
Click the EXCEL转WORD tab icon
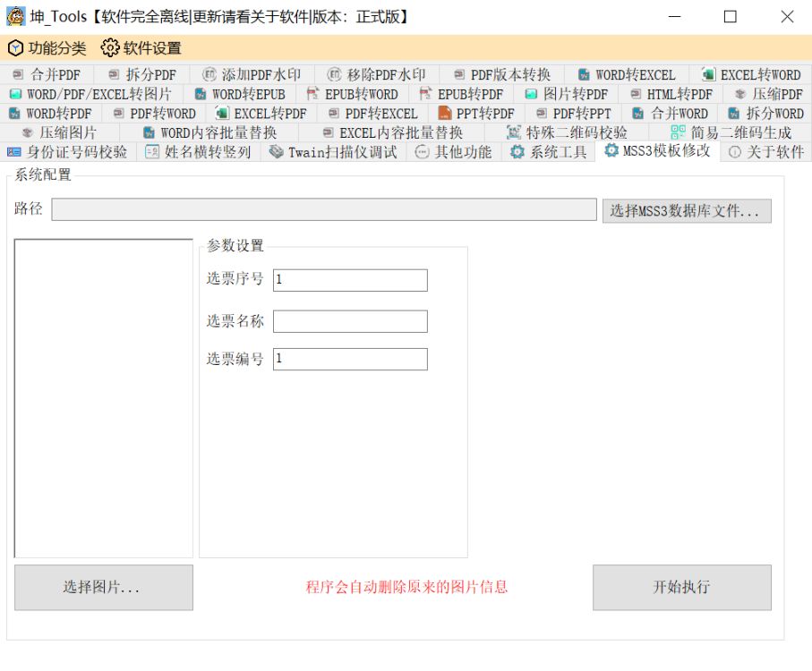click(x=708, y=74)
